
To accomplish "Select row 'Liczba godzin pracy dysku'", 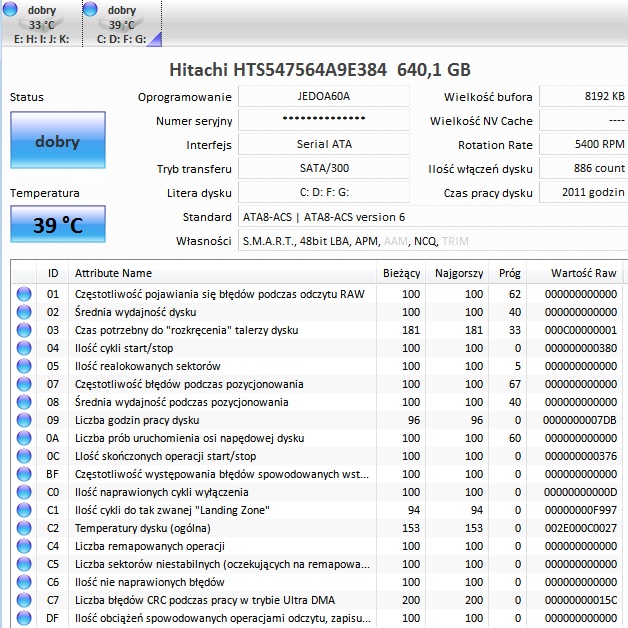I will point(317,420).
